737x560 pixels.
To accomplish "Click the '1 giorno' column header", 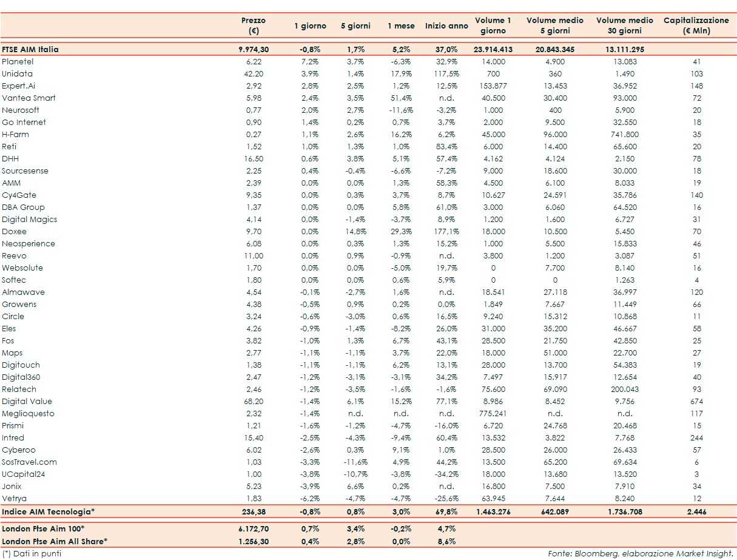I will point(310,26).
